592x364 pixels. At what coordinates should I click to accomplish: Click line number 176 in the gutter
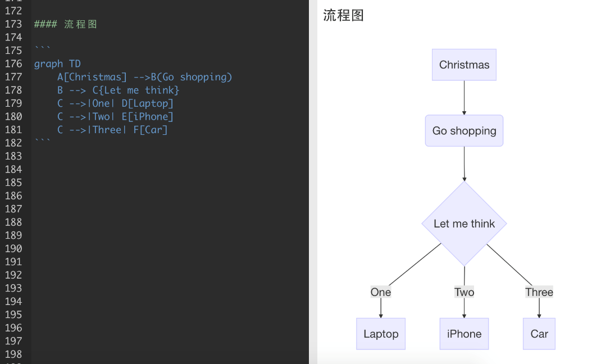[13, 63]
